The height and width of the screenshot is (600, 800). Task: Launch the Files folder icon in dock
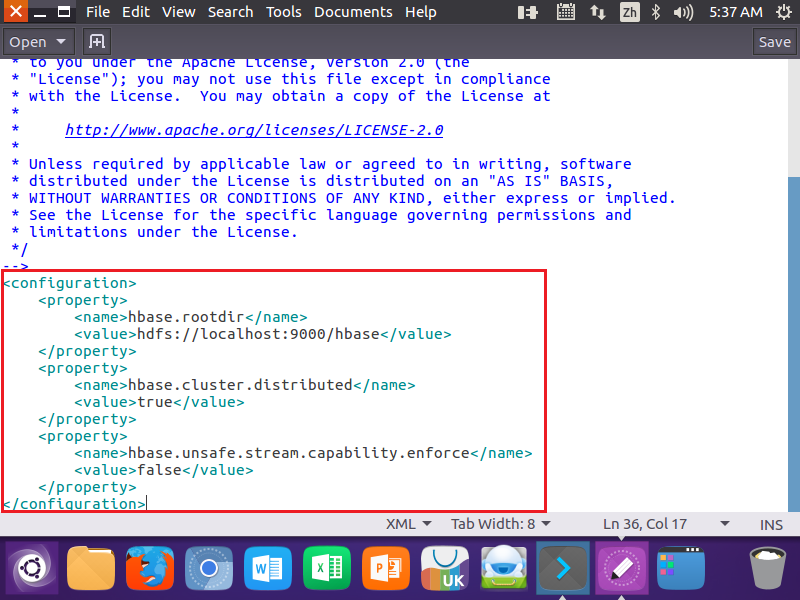(x=91, y=568)
